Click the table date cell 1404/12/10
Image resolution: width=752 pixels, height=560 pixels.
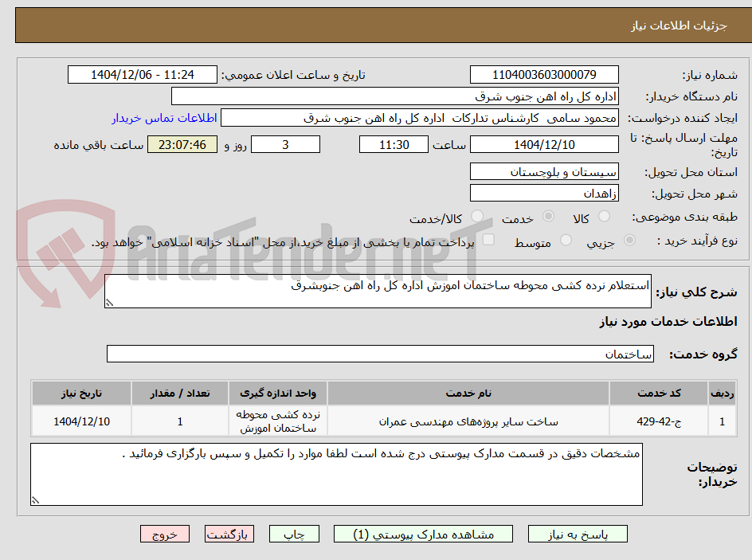point(81,421)
